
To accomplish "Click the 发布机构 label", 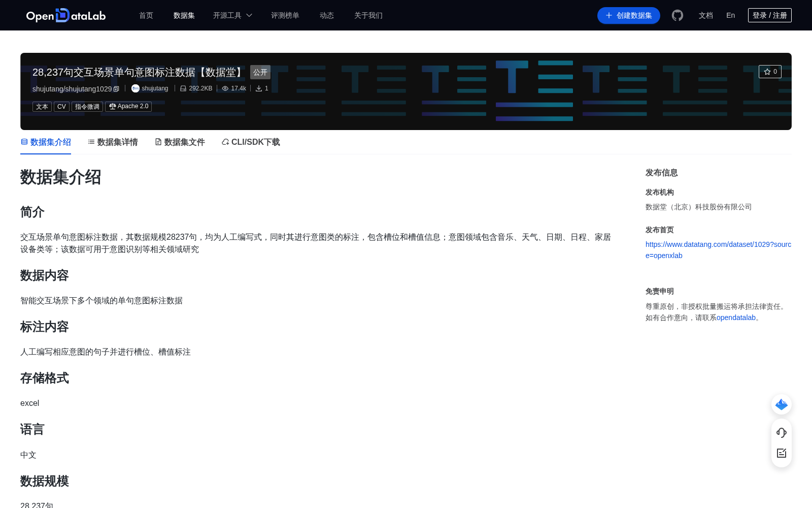I will [660, 192].
